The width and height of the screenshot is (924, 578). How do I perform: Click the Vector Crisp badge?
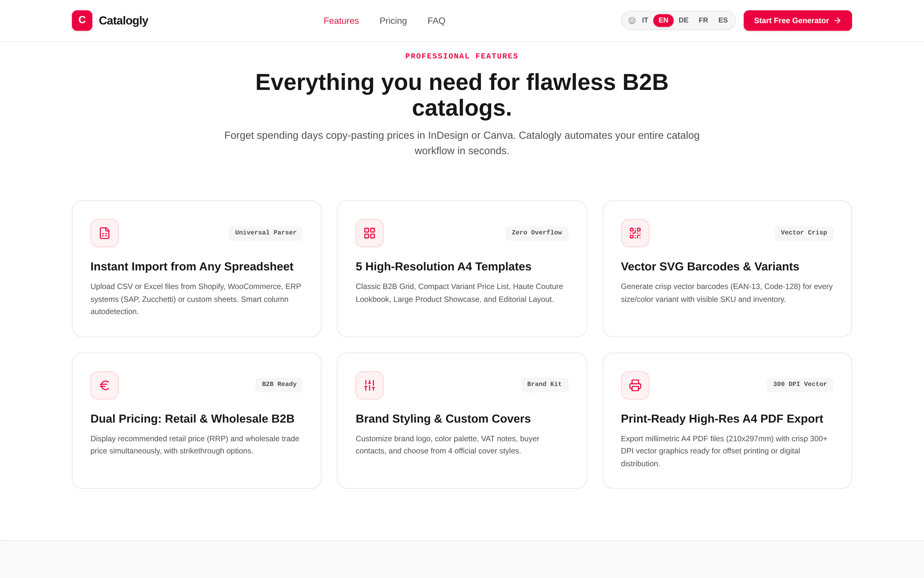(x=804, y=233)
